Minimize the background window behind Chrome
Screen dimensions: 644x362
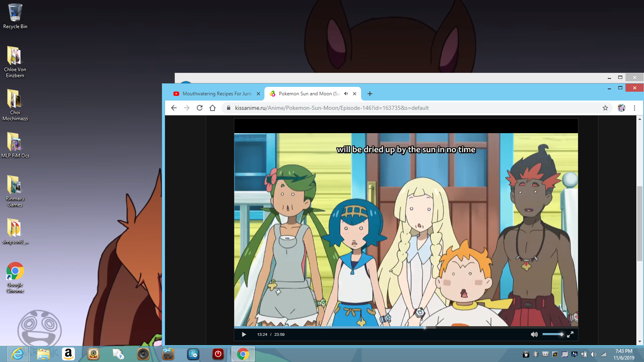click(609, 77)
